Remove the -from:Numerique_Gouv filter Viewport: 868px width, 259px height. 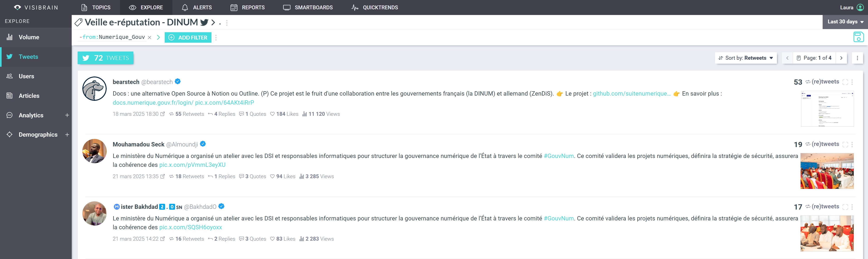coord(150,37)
